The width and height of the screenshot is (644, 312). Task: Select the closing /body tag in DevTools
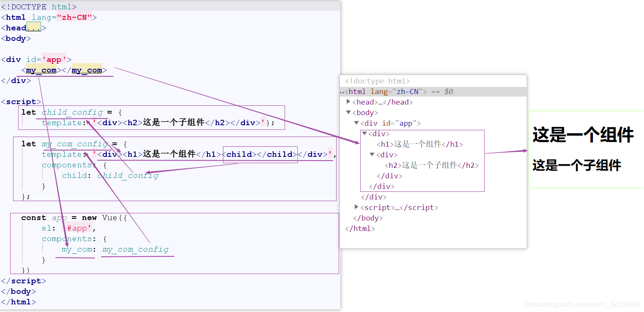[x=368, y=218]
